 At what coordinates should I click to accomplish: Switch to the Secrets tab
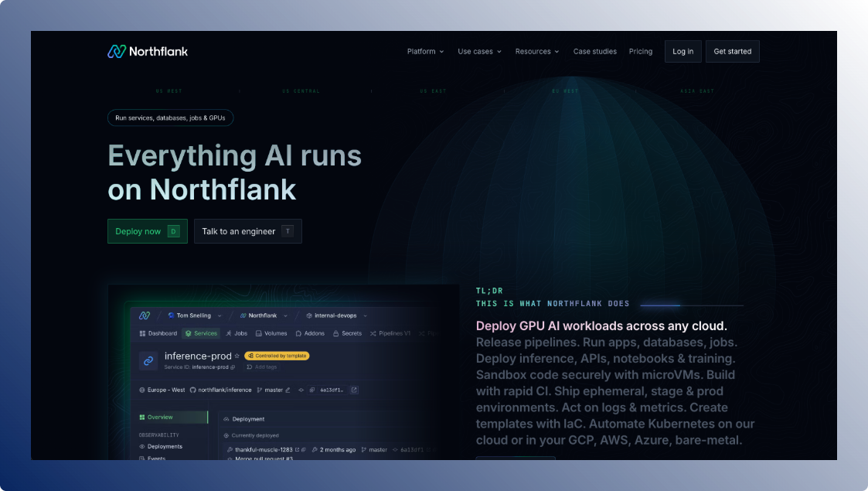(x=348, y=333)
